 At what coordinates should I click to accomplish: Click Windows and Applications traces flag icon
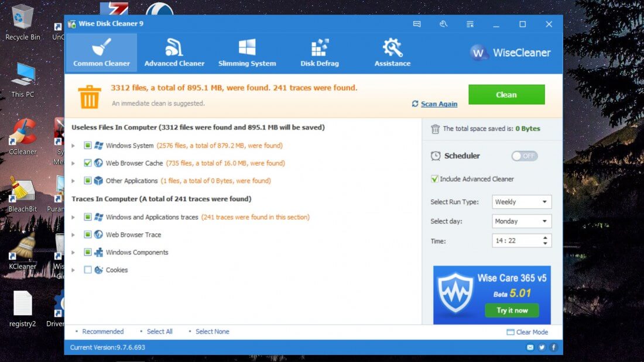[98, 217]
